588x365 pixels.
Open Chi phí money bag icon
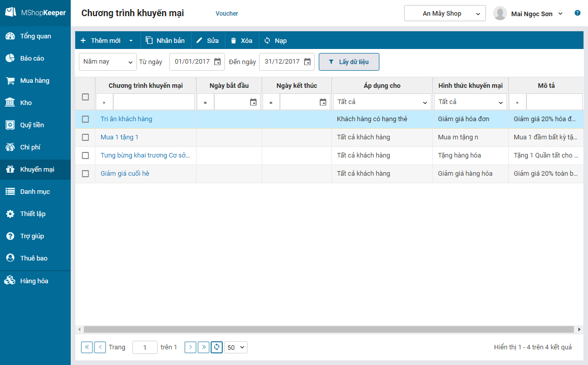pos(10,147)
